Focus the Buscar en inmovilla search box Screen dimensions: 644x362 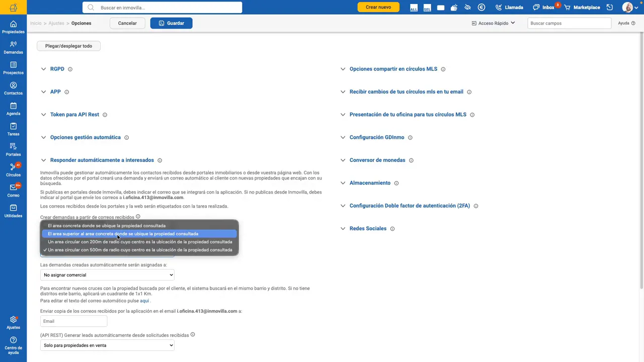[x=163, y=8]
